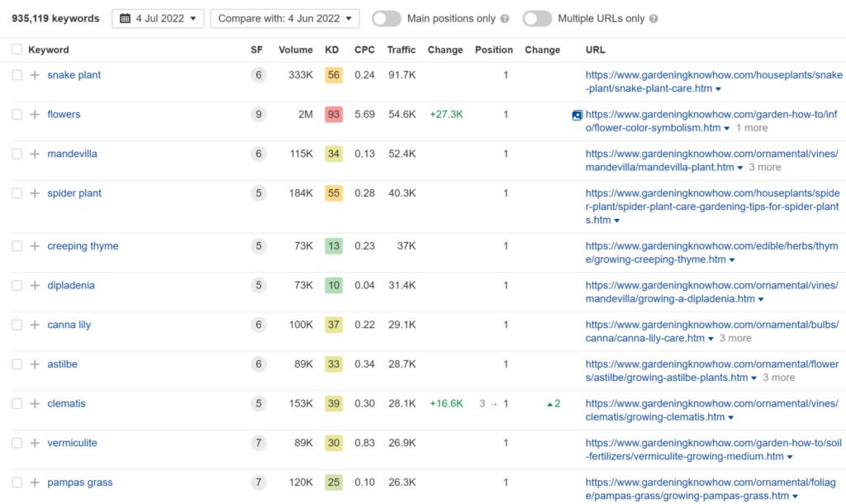846x504 pixels.
Task: Open the Compare with 4 Jun 2022 dropdown
Action: coord(285,18)
